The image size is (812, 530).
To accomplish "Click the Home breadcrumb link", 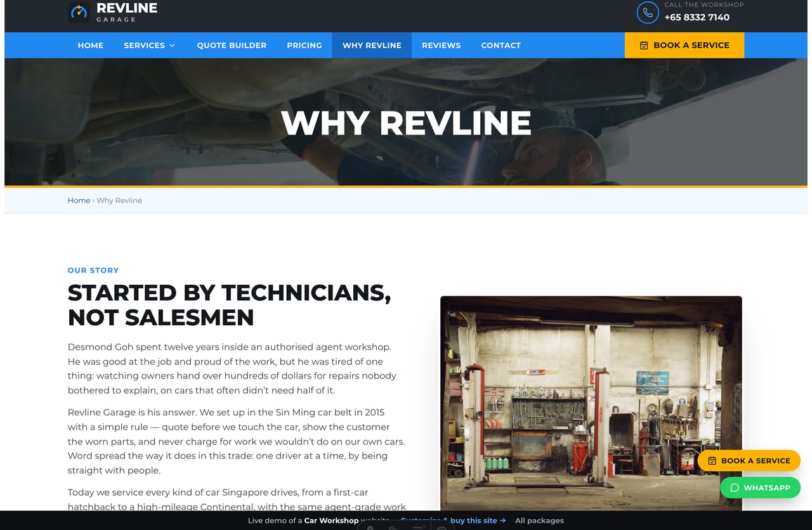I will tap(79, 200).
